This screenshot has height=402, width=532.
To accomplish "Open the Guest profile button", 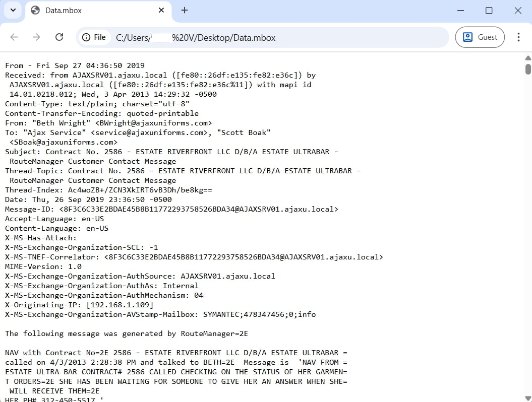I will [480, 37].
